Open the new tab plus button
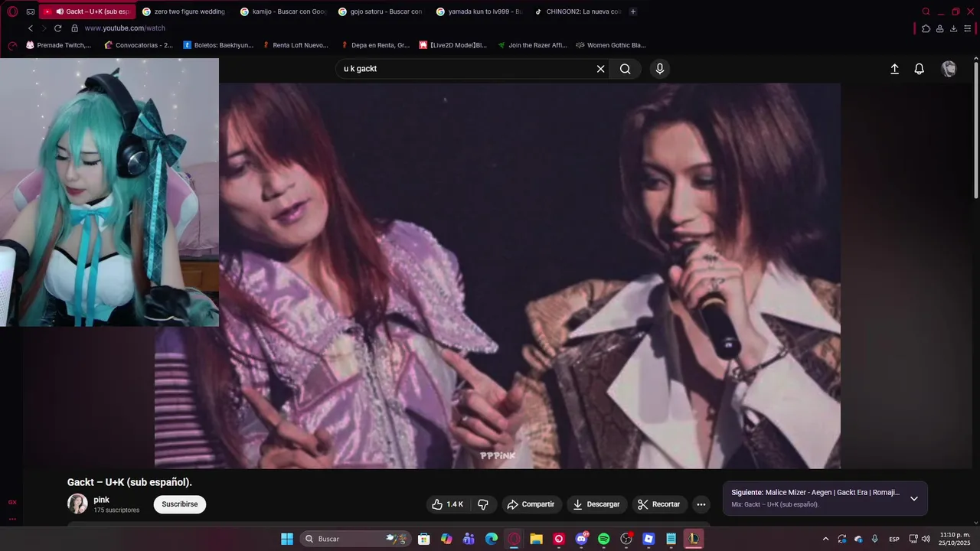 pyautogui.click(x=632, y=11)
